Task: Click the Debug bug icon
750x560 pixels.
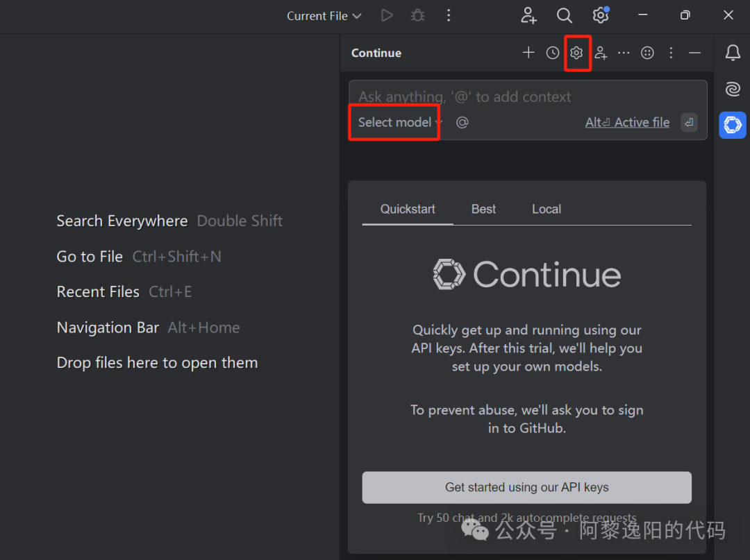Action: pyautogui.click(x=417, y=15)
